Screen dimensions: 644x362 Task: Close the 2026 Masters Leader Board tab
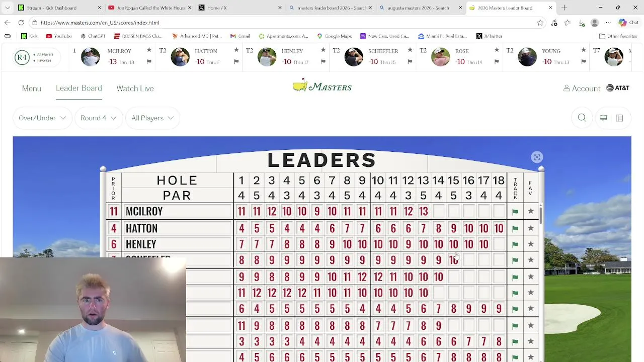tap(550, 8)
